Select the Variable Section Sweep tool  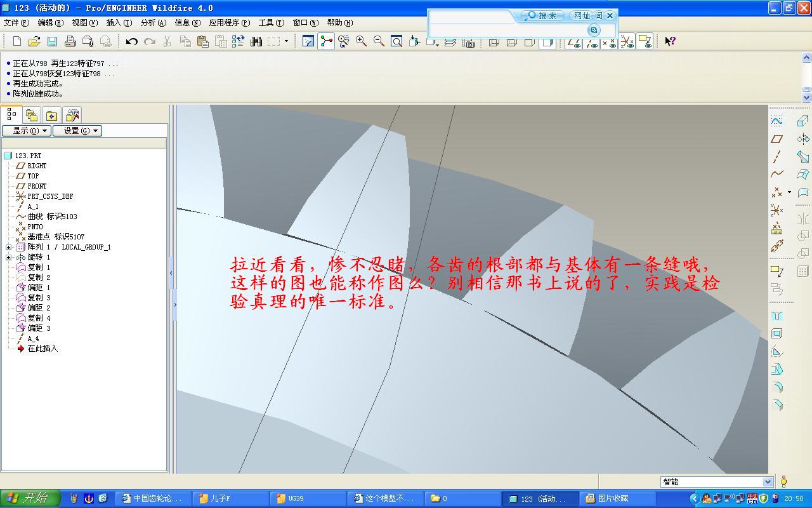[x=803, y=156]
